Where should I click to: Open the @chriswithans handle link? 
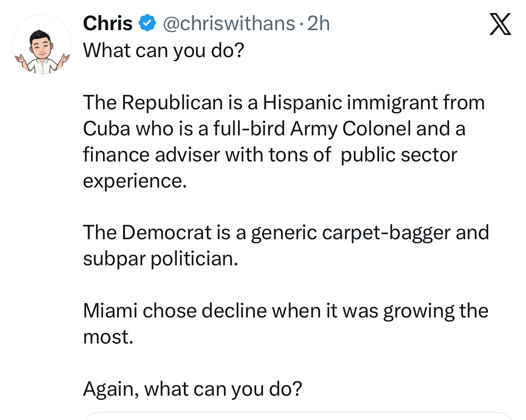point(228,23)
